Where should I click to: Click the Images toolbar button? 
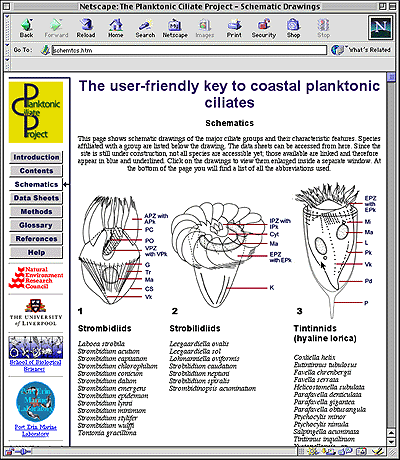pos(204,28)
